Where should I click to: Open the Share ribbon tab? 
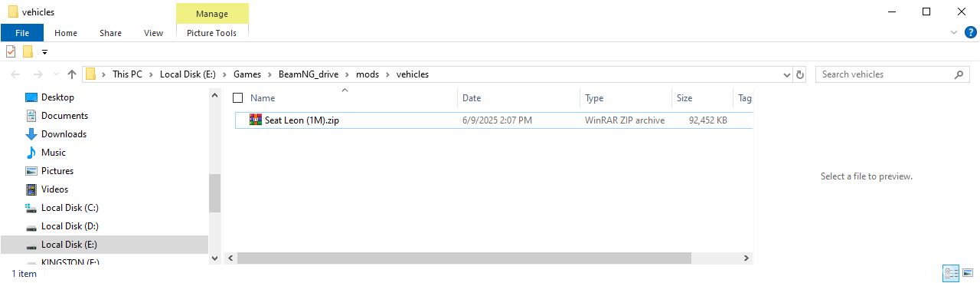coord(110,33)
